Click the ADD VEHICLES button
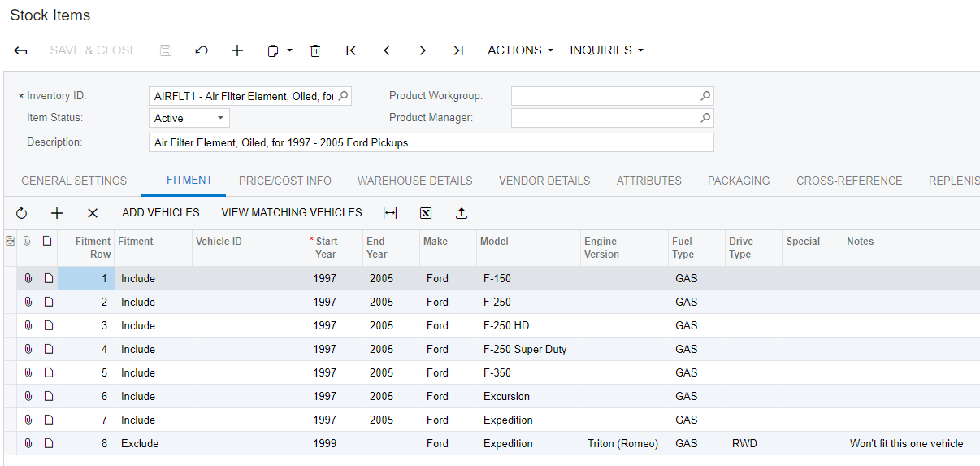This screenshot has width=980, height=466. pyautogui.click(x=161, y=213)
